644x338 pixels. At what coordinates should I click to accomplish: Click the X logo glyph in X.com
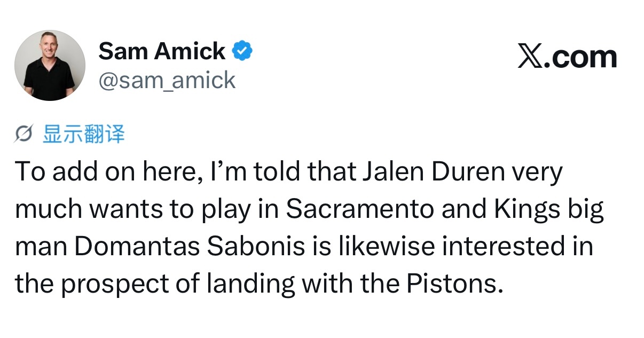point(530,57)
